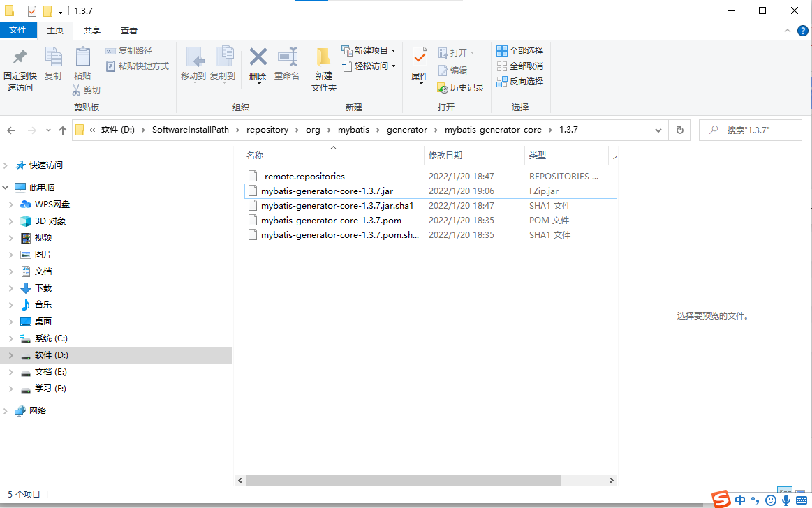Open Help question mark icon
This screenshot has width=812, height=508.
803,31
